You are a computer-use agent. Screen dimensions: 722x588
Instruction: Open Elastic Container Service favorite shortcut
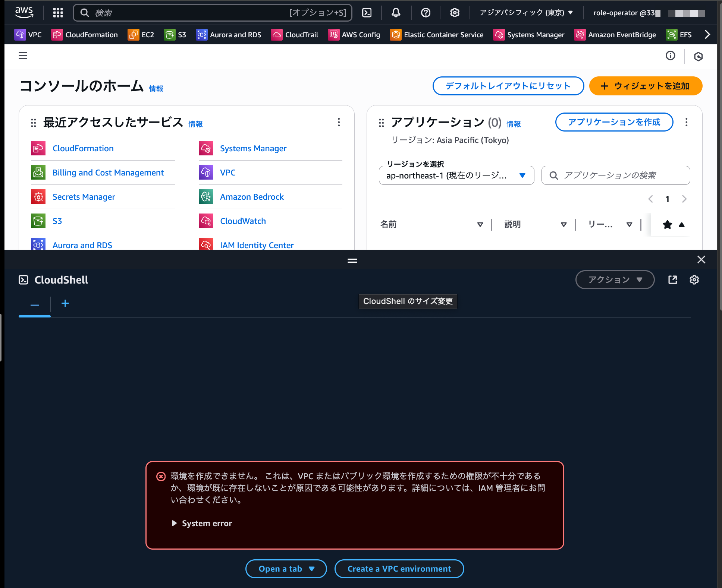click(437, 35)
